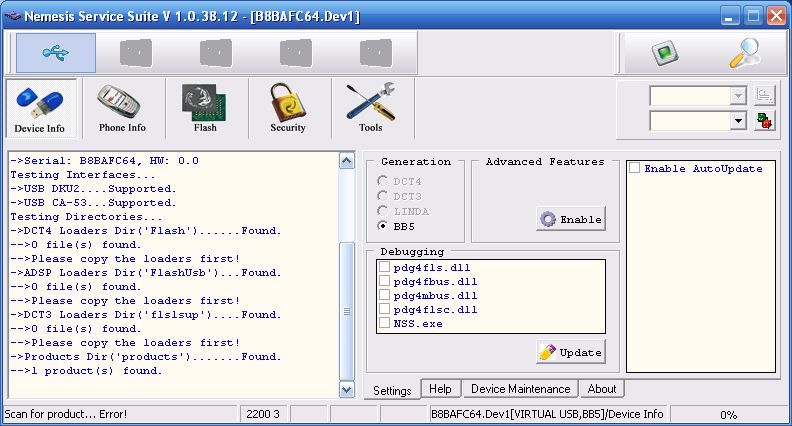Select the DCT4 generation radio button
Viewport: 792px width, 426px height.
click(383, 181)
